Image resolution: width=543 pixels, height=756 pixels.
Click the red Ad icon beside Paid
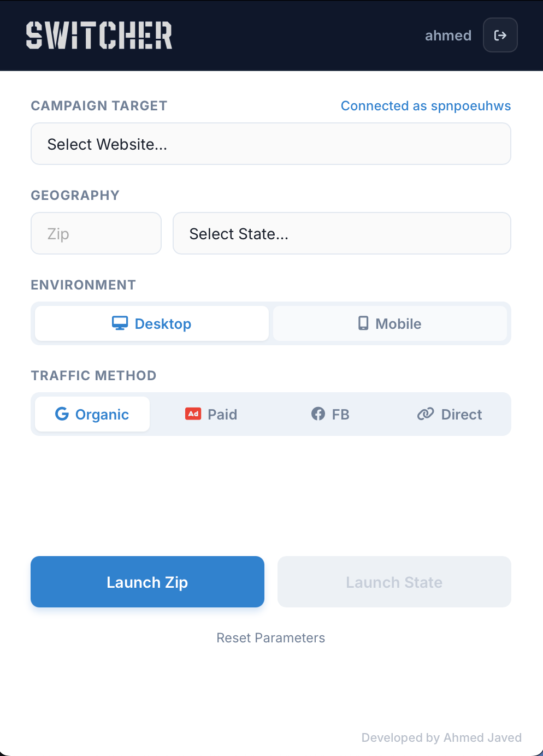[192, 414]
